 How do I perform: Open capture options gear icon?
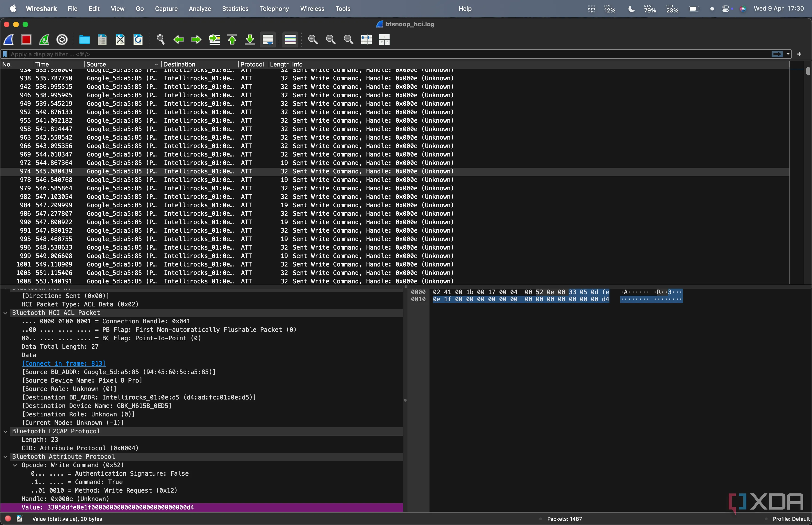tap(62, 39)
